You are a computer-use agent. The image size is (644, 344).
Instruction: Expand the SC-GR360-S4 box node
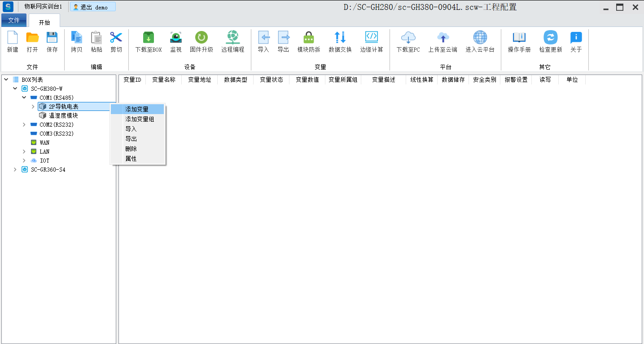15,169
